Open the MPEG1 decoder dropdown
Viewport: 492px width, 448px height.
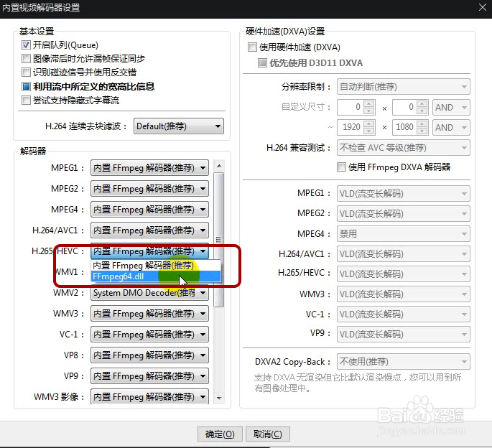click(149, 168)
